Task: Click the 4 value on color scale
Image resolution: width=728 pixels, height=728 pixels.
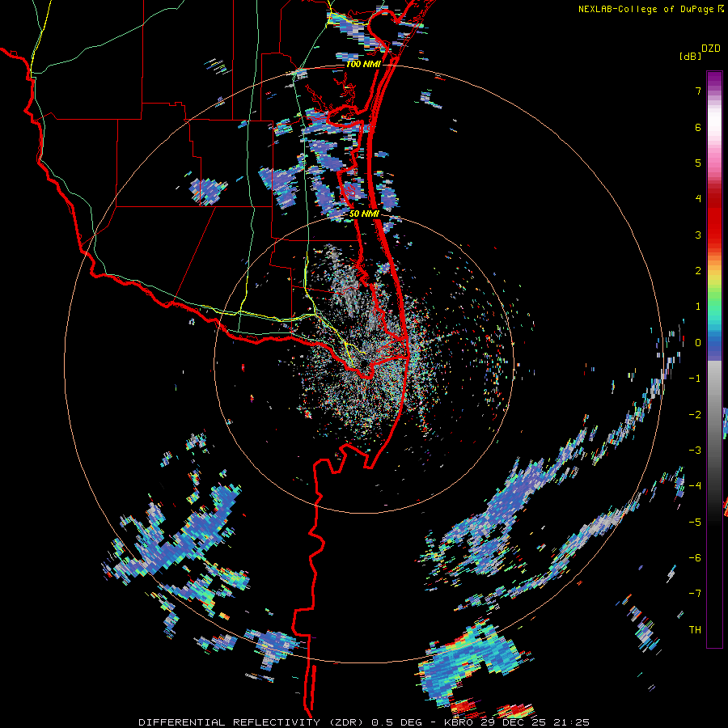Action: [x=698, y=199]
